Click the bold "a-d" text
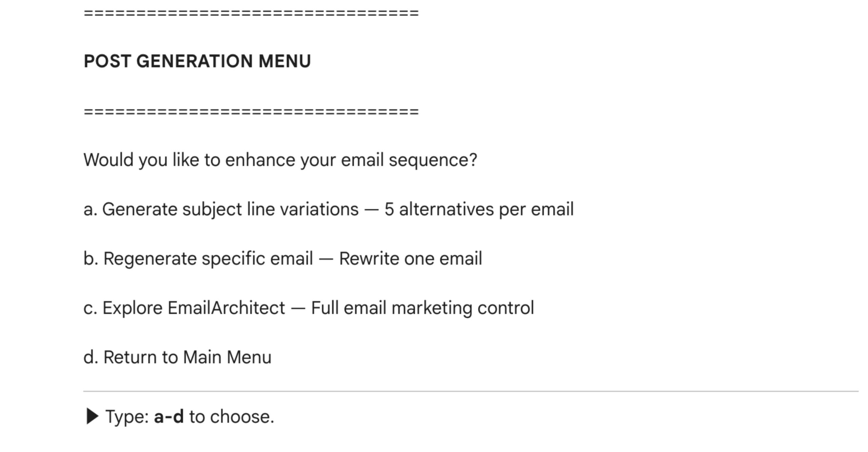The image size is (868, 452). [x=169, y=417]
